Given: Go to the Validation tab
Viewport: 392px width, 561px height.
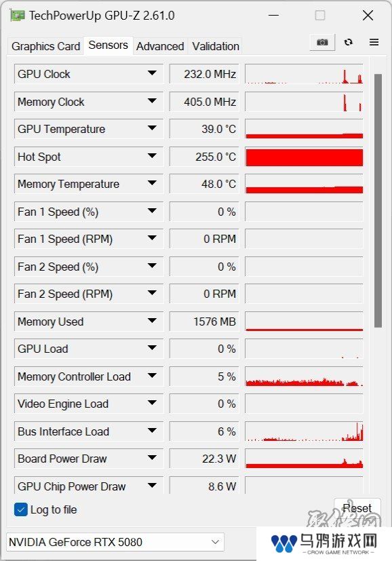Looking at the screenshot, I should [x=216, y=46].
